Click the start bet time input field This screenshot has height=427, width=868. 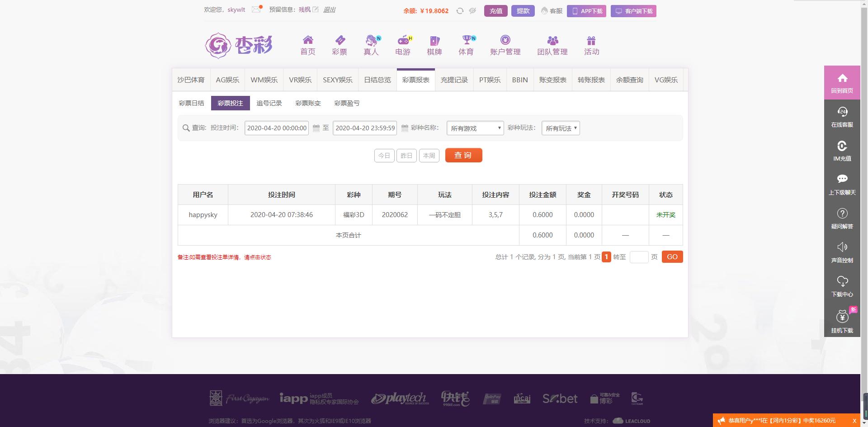pos(277,128)
